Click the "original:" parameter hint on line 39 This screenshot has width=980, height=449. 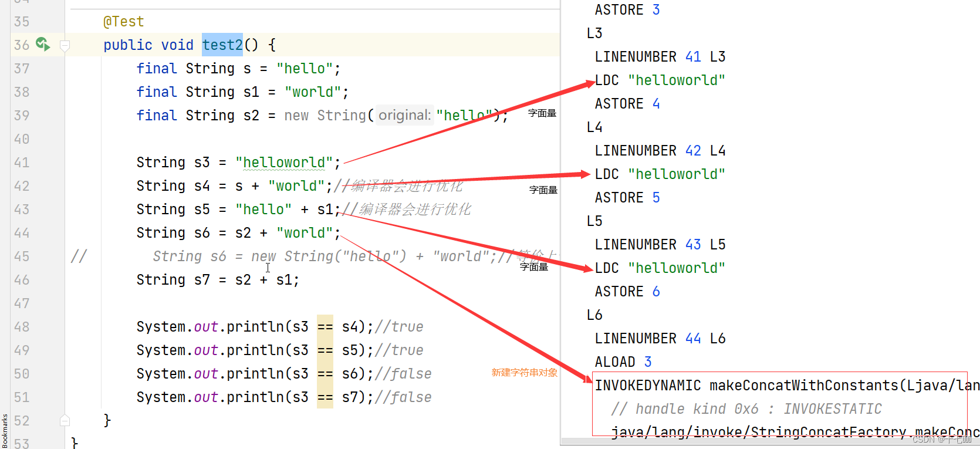tap(405, 115)
